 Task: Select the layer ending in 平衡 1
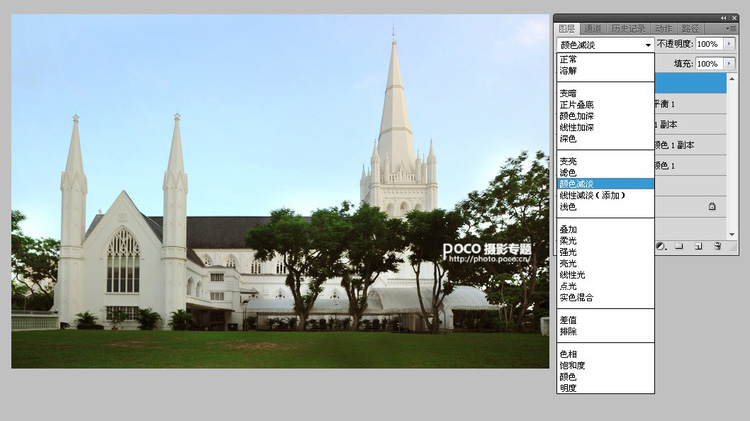690,104
